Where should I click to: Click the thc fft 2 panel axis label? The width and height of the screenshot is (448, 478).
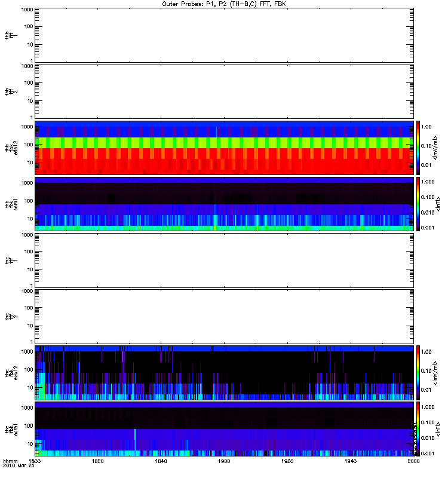point(11,317)
